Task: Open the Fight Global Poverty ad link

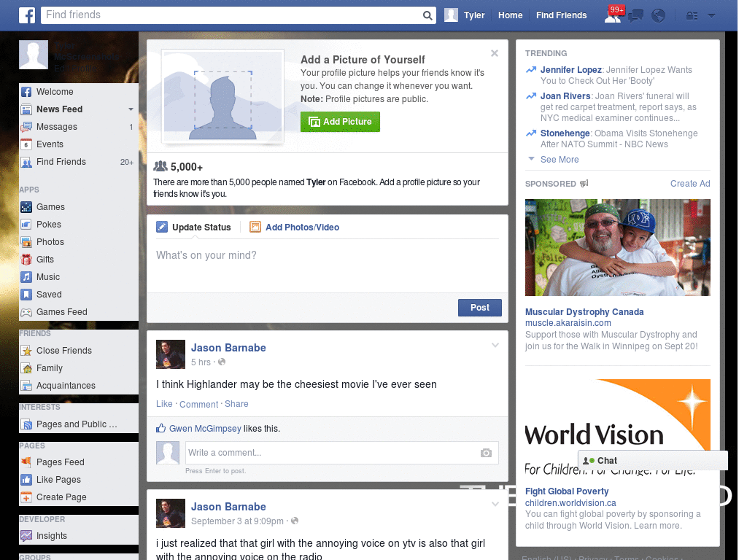Action: pos(567,491)
